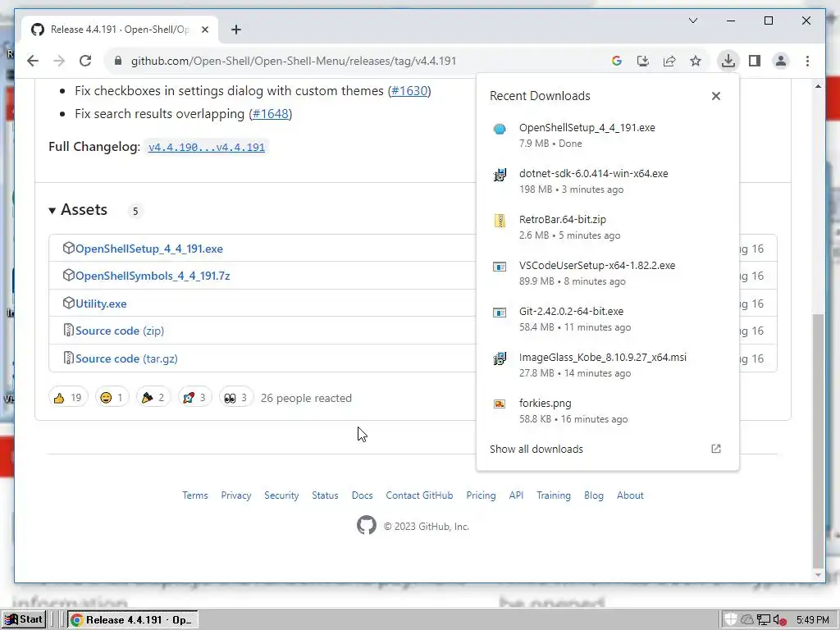The width and height of the screenshot is (840, 630).
Task: Click the RetroBar zip file icon
Action: pyautogui.click(x=500, y=221)
